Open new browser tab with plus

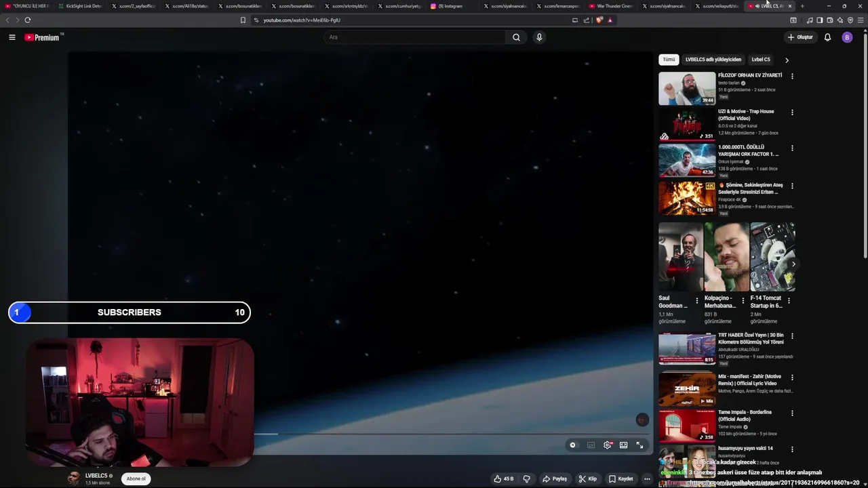802,6
